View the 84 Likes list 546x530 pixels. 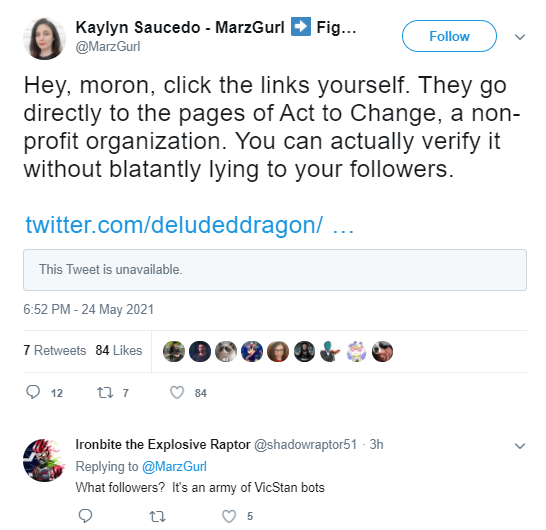tap(119, 350)
